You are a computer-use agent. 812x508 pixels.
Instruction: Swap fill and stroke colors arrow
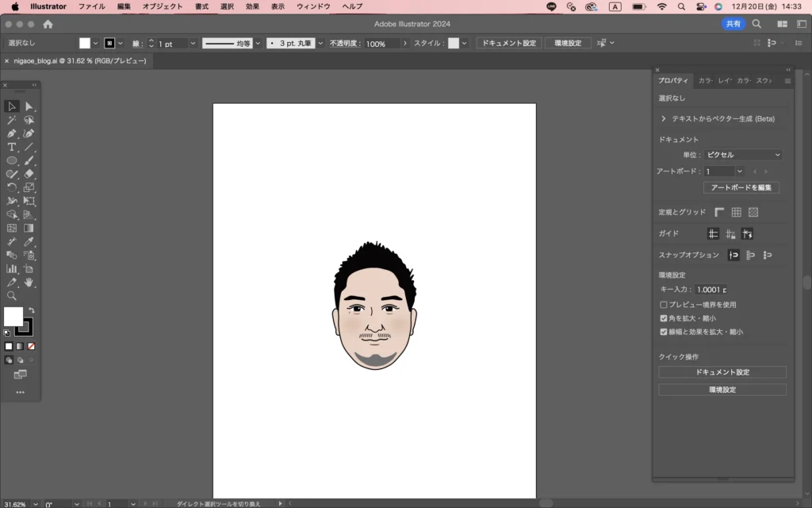32,310
